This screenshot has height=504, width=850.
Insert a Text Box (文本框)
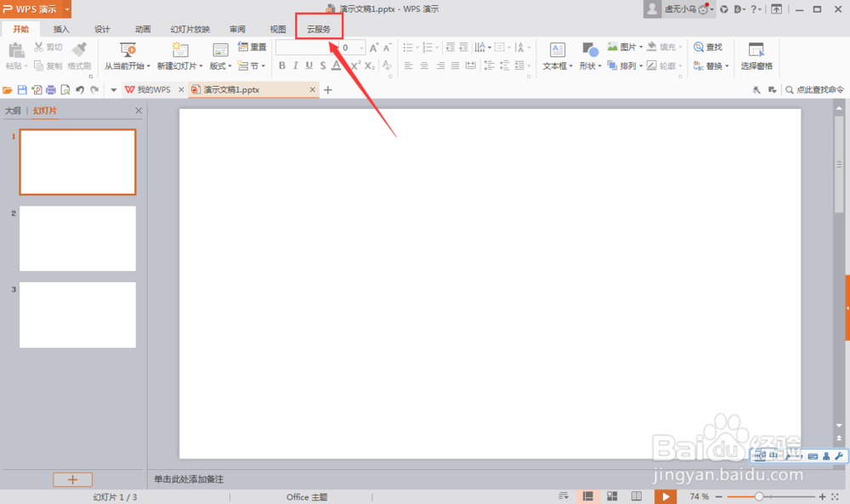[558, 56]
